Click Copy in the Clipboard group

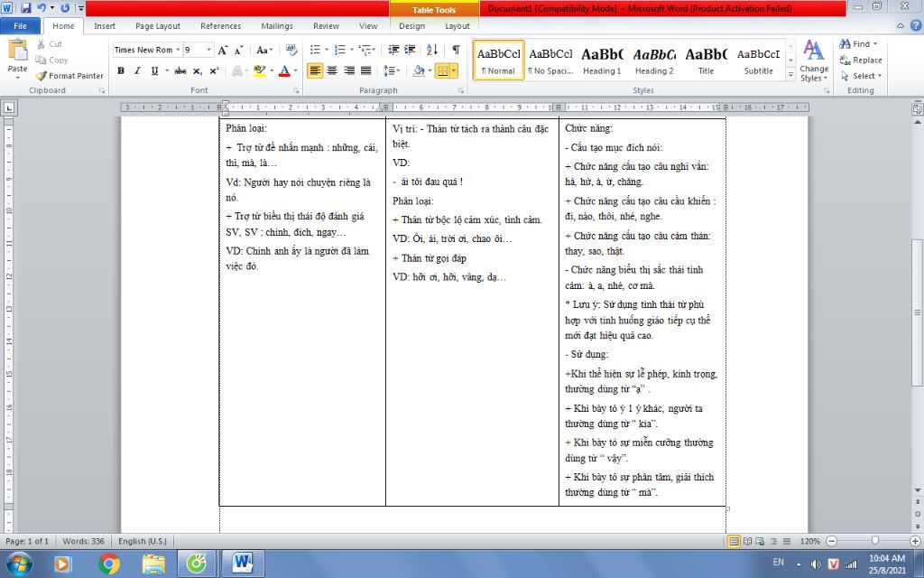point(51,60)
